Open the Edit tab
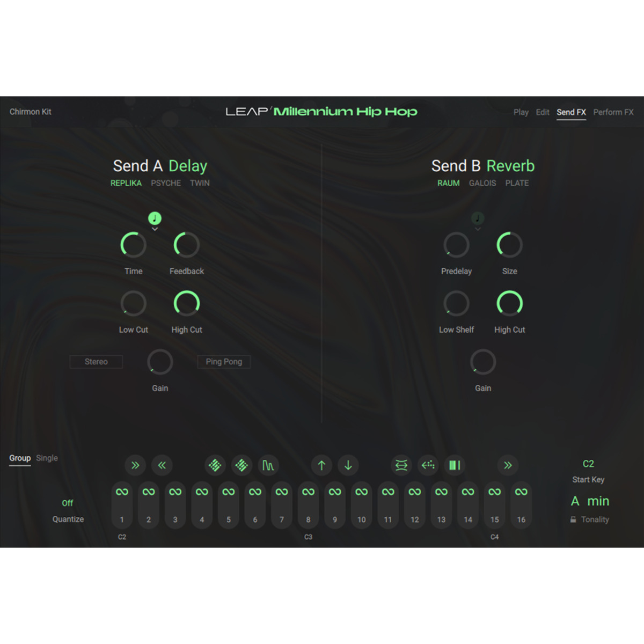644x644 pixels. (542, 112)
